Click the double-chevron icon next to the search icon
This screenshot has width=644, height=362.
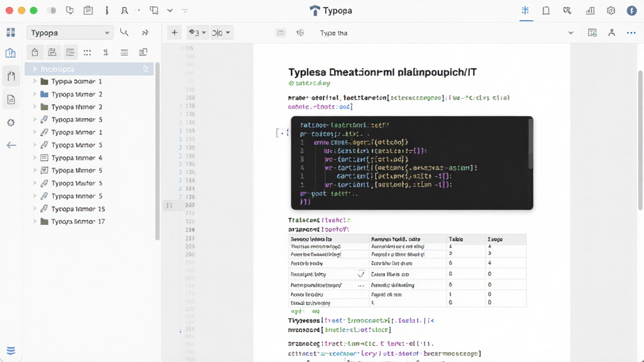(x=145, y=33)
